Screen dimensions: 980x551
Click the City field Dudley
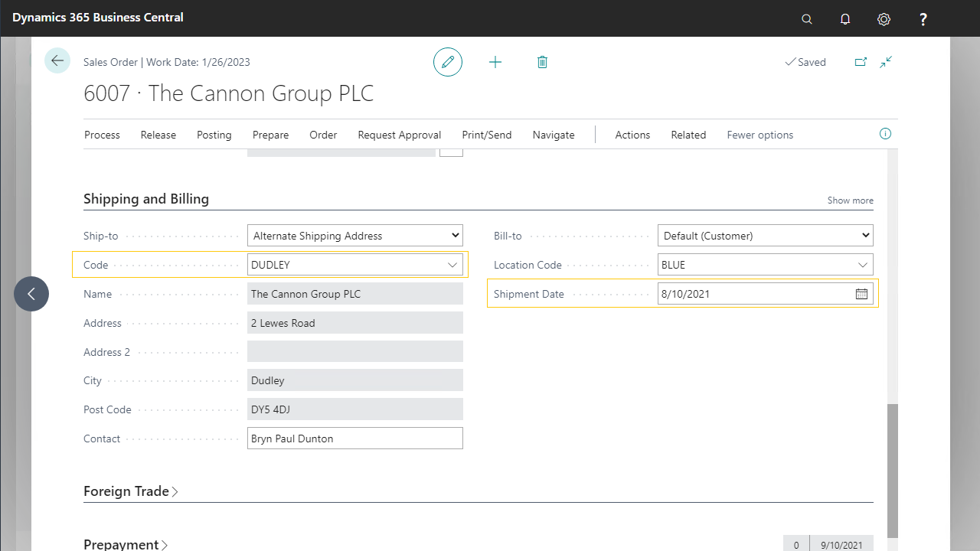[x=355, y=380]
